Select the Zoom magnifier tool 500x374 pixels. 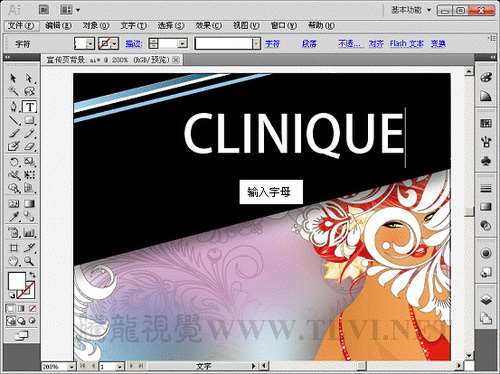coord(29,261)
